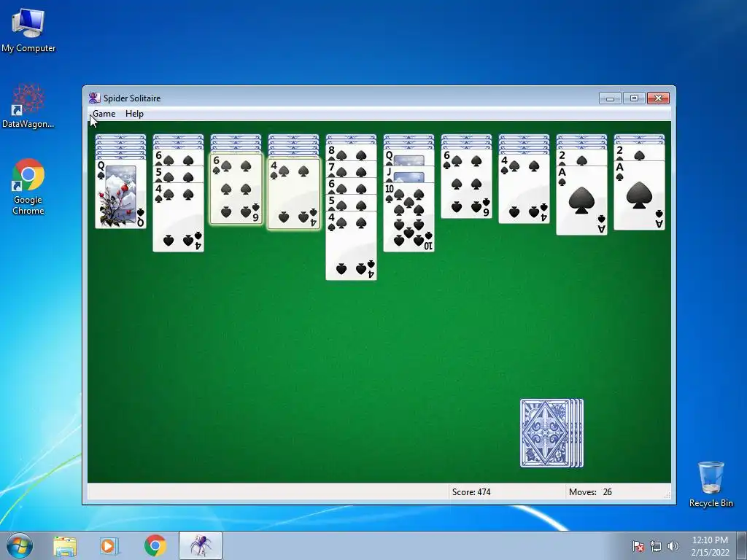This screenshot has height=560, width=747.
Task: Minimize the Spider Solitaire window
Action: (610, 98)
